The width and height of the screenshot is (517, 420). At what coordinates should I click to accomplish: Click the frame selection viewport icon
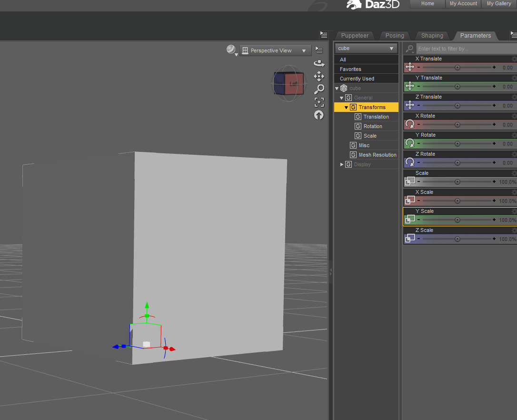pyautogui.click(x=319, y=102)
